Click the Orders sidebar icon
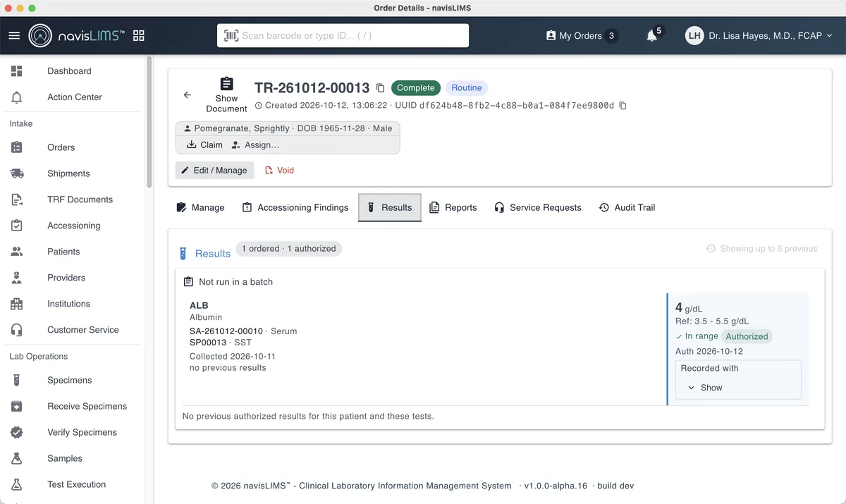 pyautogui.click(x=17, y=147)
